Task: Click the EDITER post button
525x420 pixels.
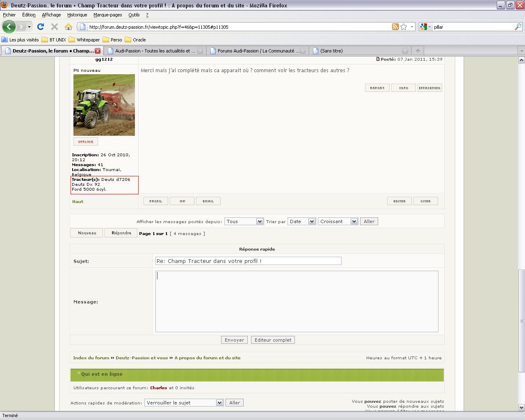Action: point(399,201)
